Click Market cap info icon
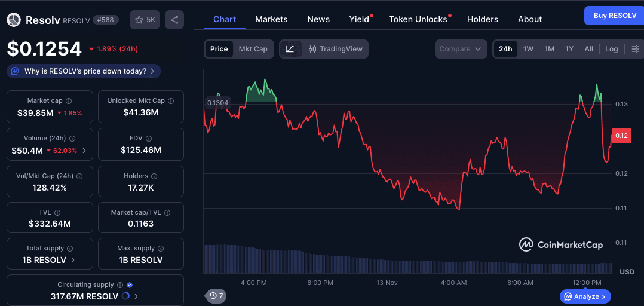This screenshot has width=644, height=306. 69,100
